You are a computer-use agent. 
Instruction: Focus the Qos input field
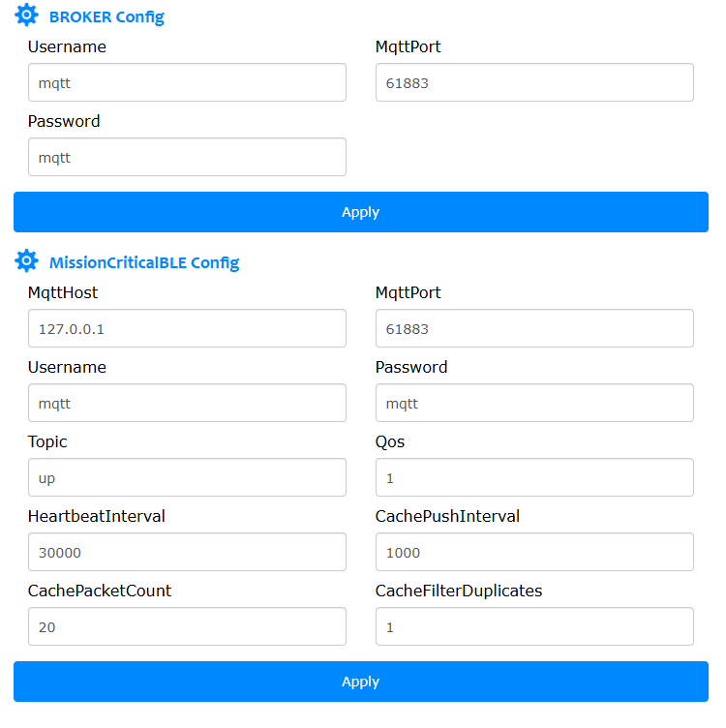[534, 477]
